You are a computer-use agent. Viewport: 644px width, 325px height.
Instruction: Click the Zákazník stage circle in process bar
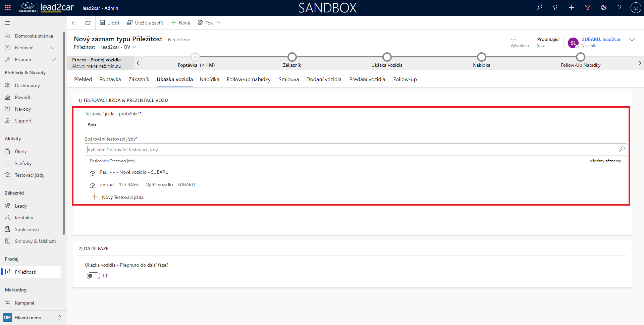[x=292, y=57]
